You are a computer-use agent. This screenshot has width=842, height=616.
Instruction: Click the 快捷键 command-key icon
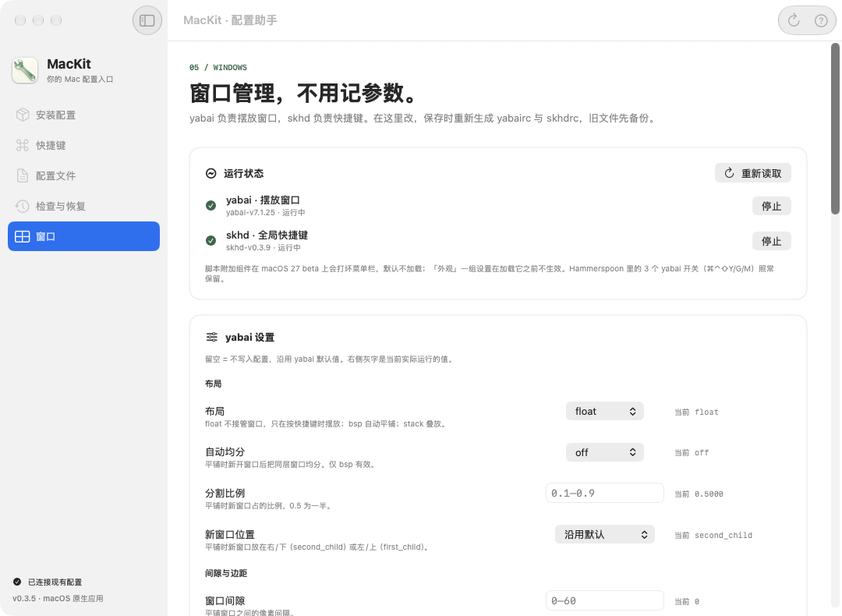[23, 145]
